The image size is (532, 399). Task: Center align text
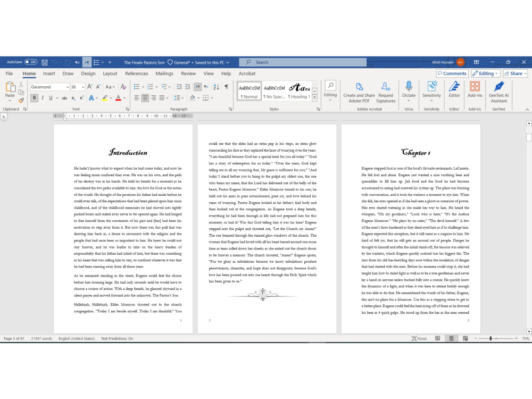[145, 98]
